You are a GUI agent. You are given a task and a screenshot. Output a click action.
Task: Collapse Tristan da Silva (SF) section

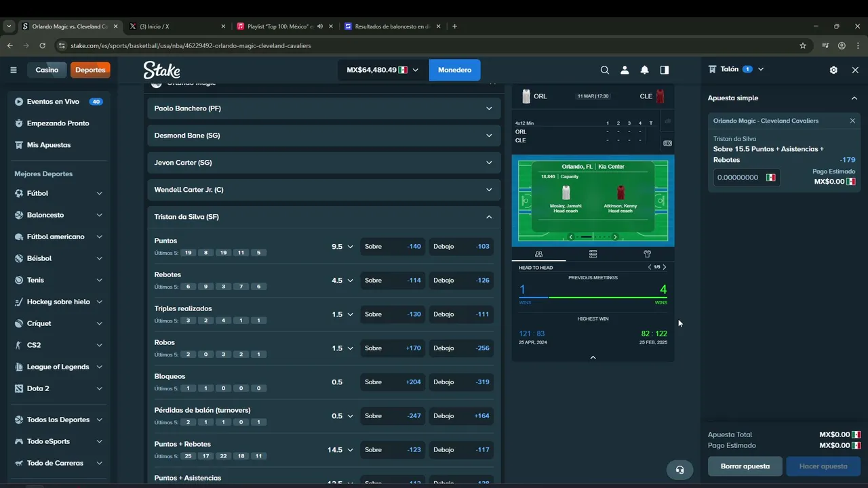click(x=323, y=217)
